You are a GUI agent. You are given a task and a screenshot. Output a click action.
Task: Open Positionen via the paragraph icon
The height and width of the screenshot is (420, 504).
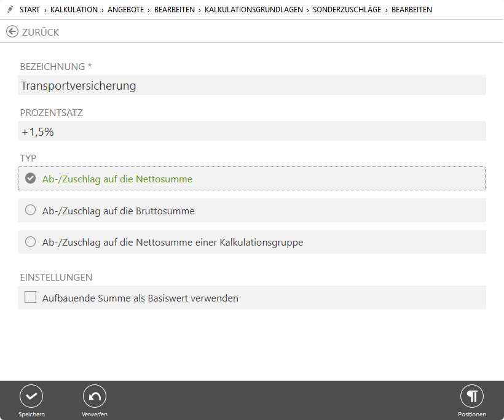471,396
